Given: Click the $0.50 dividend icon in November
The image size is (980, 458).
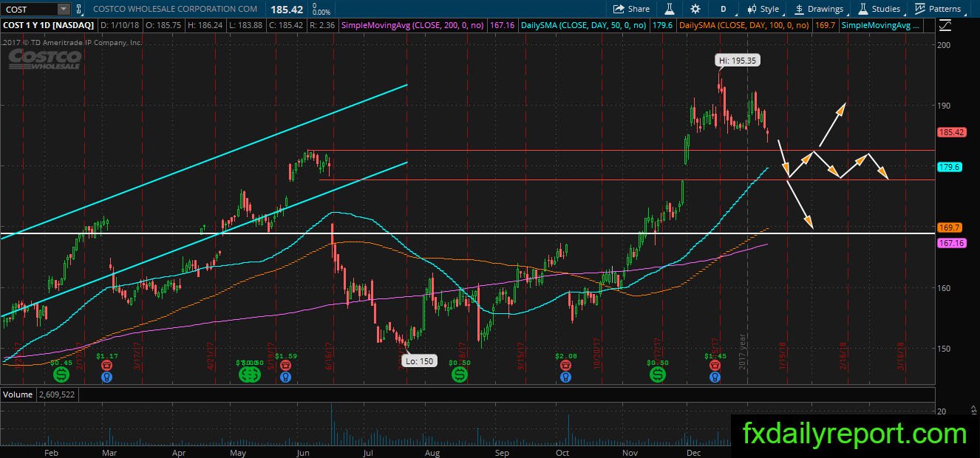Looking at the screenshot, I should coord(657,375).
